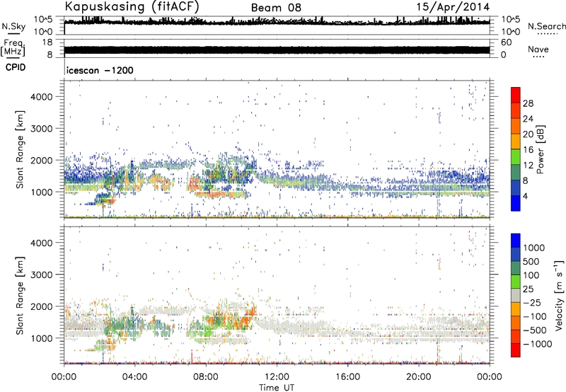Screen dimensions: 566x392
Task: Click the "Velocity [m s-1]" colorbar title
Action: tap(559, 295)
